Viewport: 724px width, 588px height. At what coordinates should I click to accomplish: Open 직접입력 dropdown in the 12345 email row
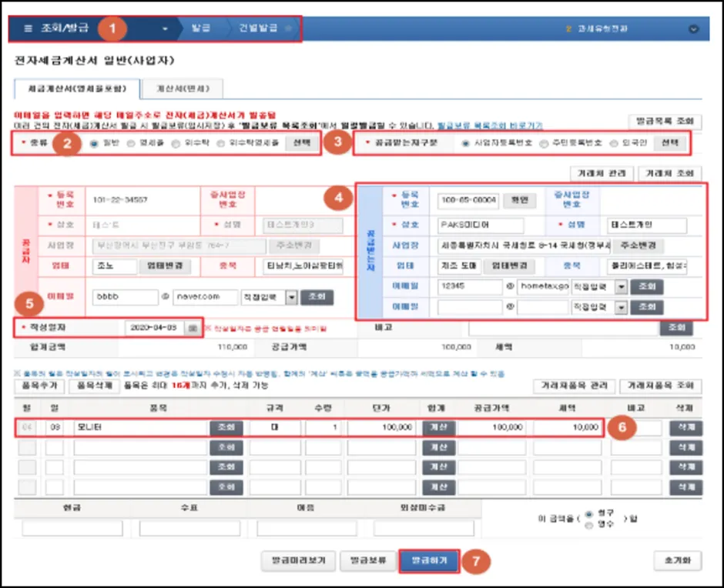[x=599, y=287]
